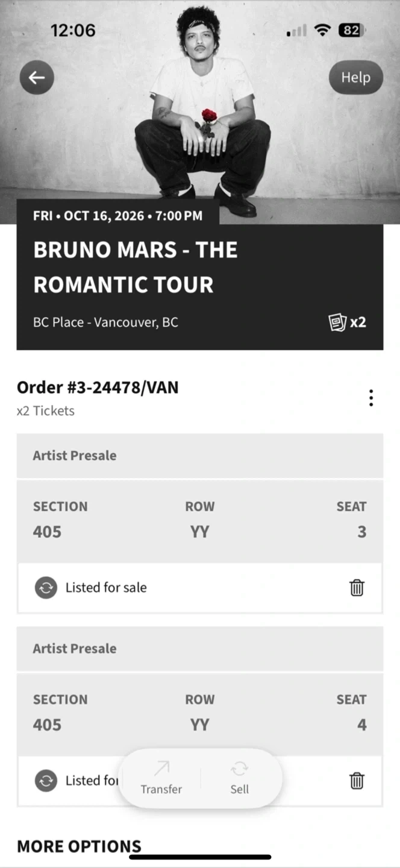Delete the listing for seat 4
400x868 pixels.
click(x=357, y=781)
